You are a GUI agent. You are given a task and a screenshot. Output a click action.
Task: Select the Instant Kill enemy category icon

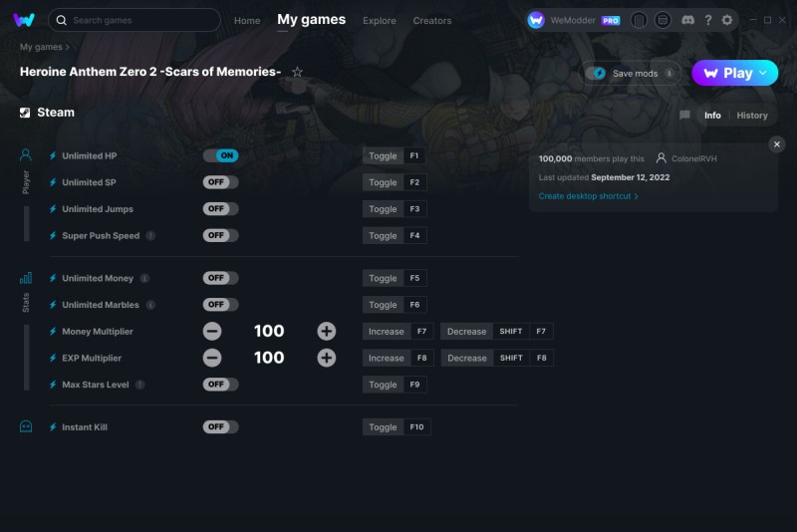(x=26, y=426)
